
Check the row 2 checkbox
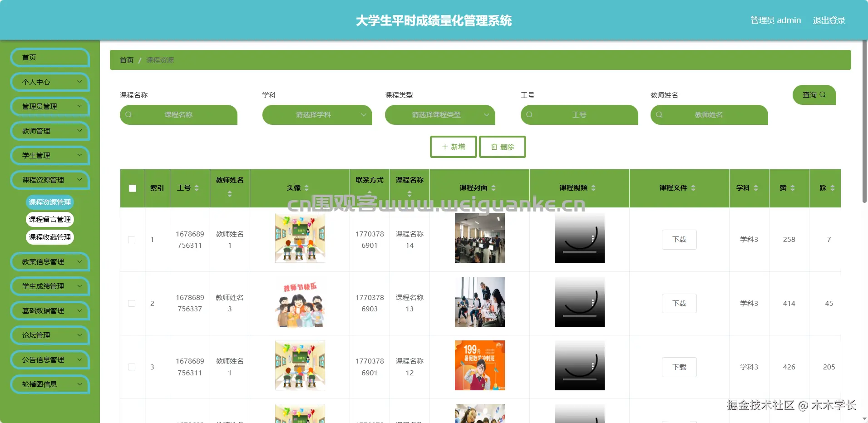tap(132, 303)
